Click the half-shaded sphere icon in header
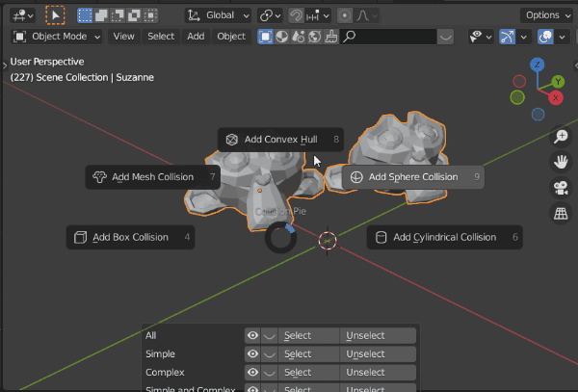The height and width of the screenshot is (392, 578). tap(281, 37)
